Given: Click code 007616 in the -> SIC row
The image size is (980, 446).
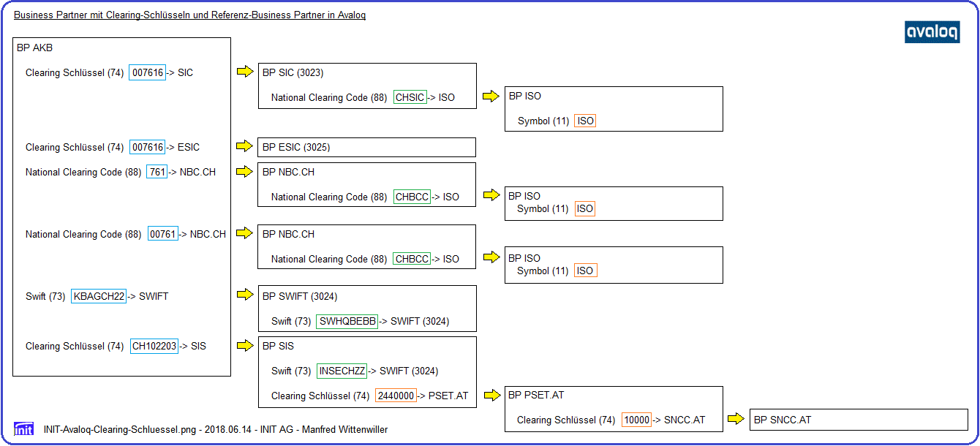Looking at the screenshot, I should pos(148,72).
